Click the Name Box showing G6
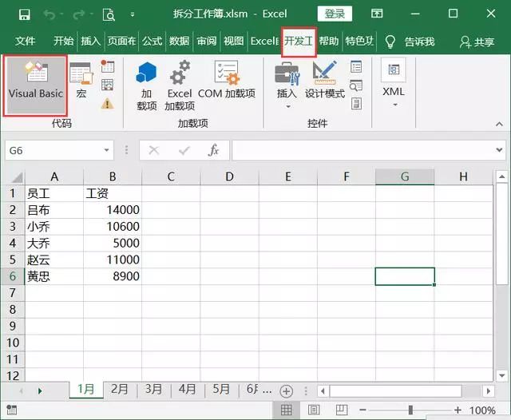Image resolution: width=511 pixels, height=420 pixels. [54, 151]
